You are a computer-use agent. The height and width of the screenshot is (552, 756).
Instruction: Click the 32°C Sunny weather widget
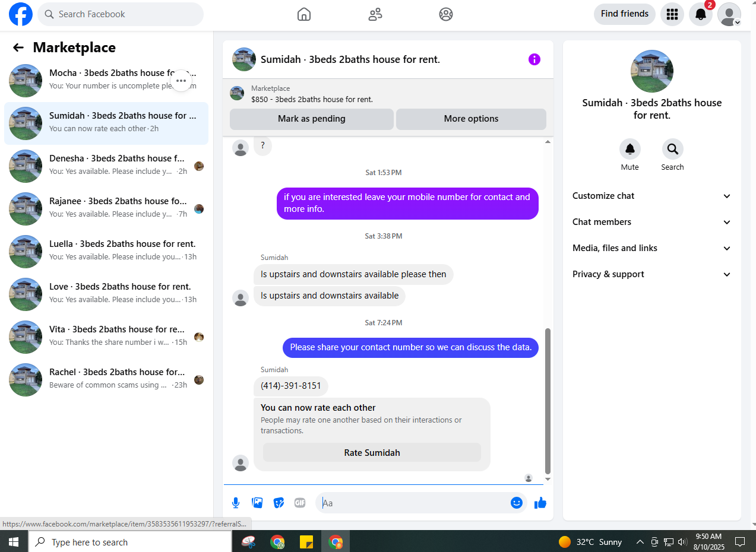coord(590,542)
